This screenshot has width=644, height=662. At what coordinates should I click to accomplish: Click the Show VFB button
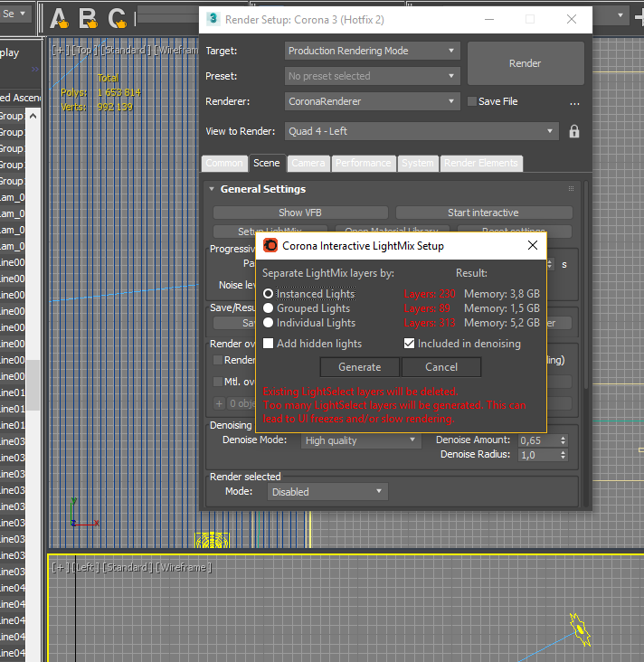pyautogui.click(x=300, y=213)
